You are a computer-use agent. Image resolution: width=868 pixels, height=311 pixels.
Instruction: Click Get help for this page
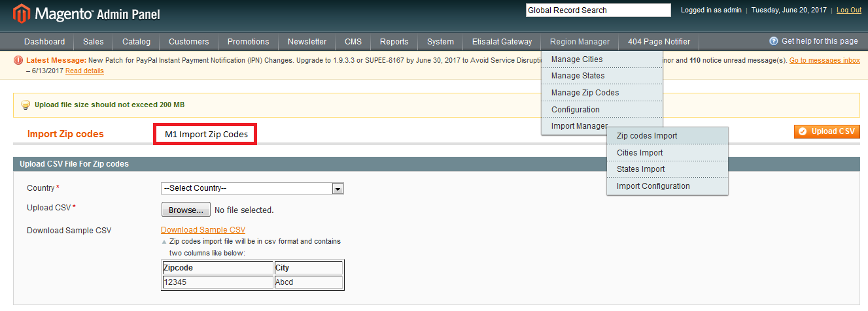(x=820, y=41)
